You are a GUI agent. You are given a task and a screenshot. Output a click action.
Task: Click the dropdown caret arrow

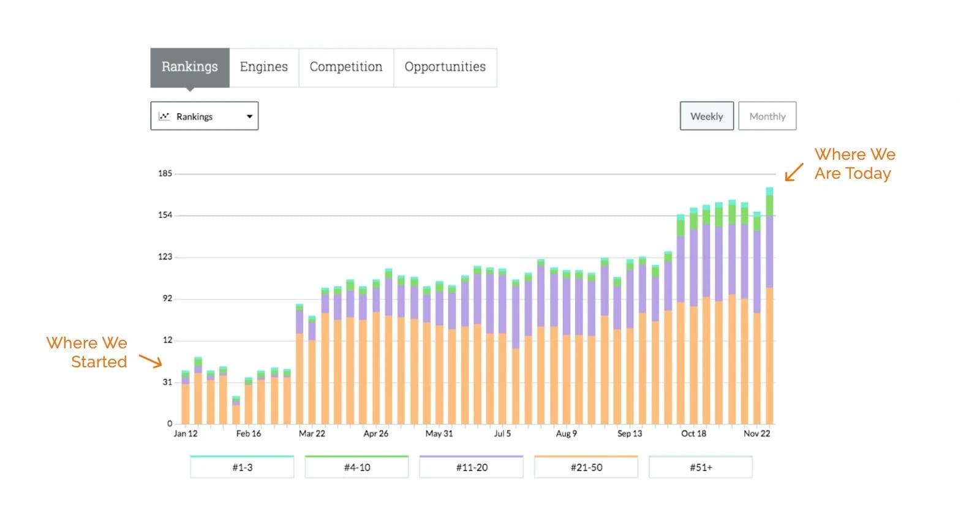click(249, 116)
